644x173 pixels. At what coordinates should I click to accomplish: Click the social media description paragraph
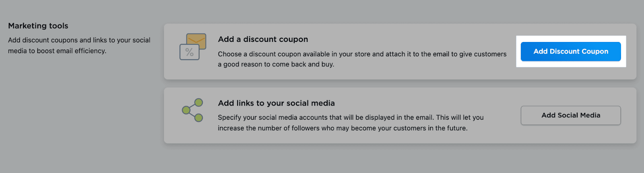click(x=350, y=123)
